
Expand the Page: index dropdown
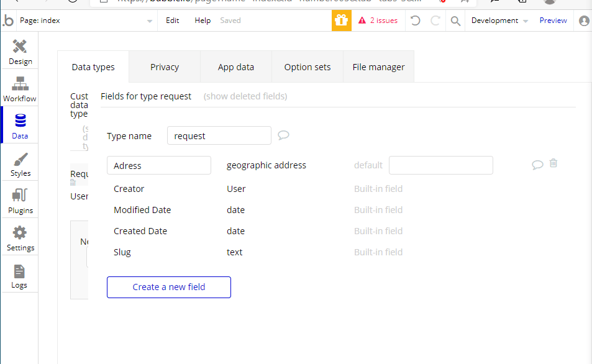point(149,21)
